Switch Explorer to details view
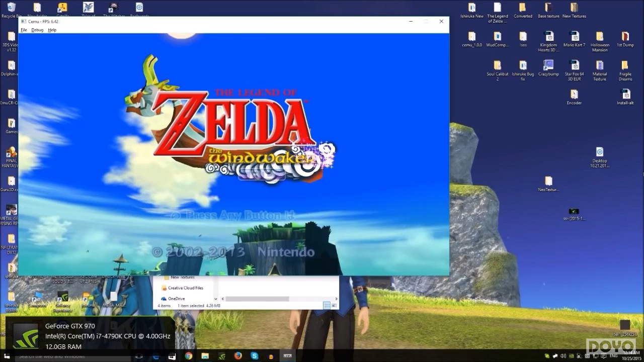Screen dimensions: 644x362 coord(327,306)
